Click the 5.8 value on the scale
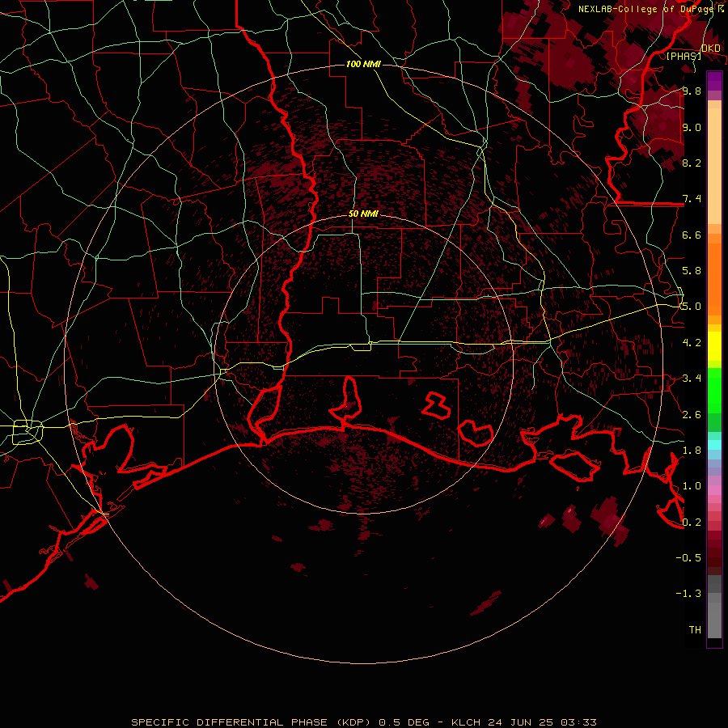Screen dimensions: 728x728 (x=692, y=271)
